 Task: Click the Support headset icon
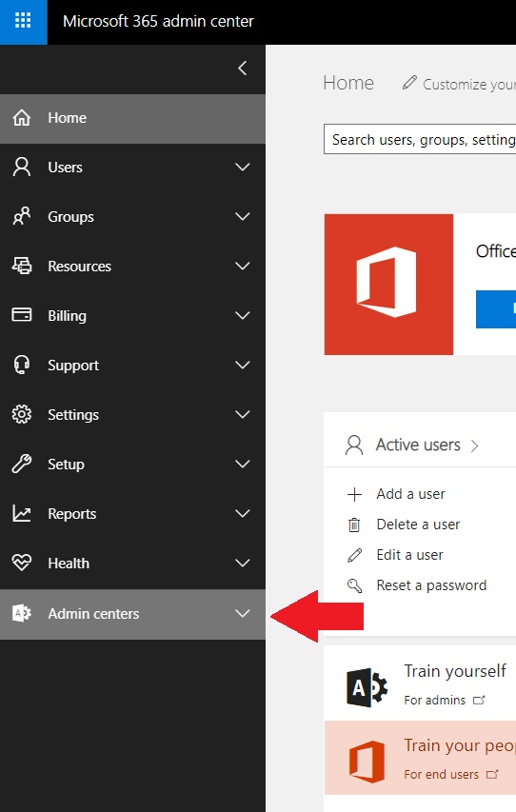pyautogui.click(x=21, y=366)
